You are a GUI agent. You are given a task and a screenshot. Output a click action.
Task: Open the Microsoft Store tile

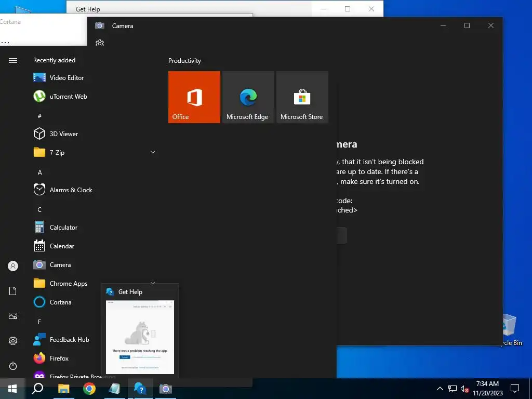click(302, 97)
